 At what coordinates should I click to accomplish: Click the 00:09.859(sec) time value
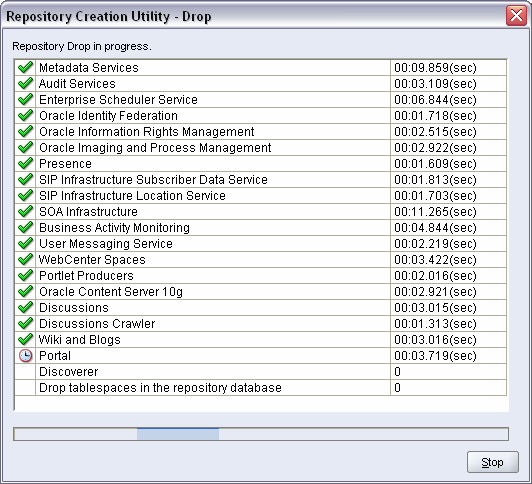pos(435,67)
